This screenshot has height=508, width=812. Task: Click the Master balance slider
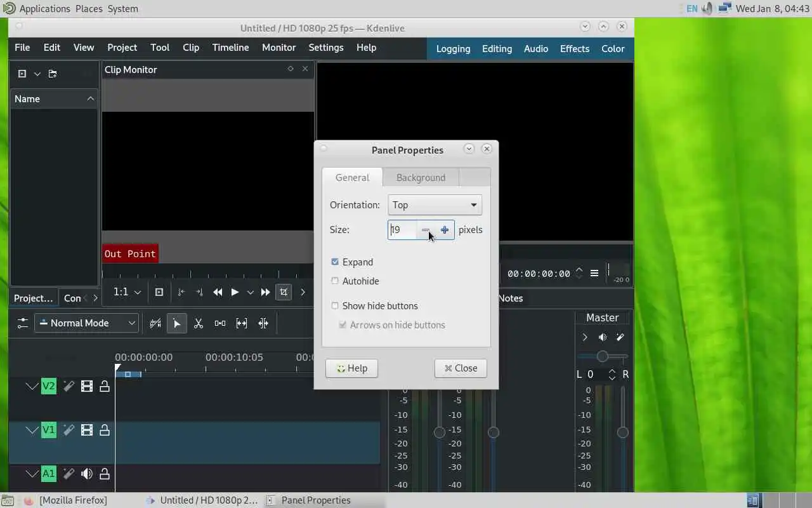click(x=603, y=357)
